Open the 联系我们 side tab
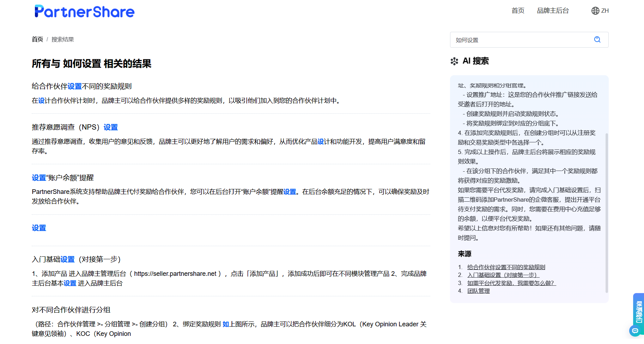 tap(639, 312)
